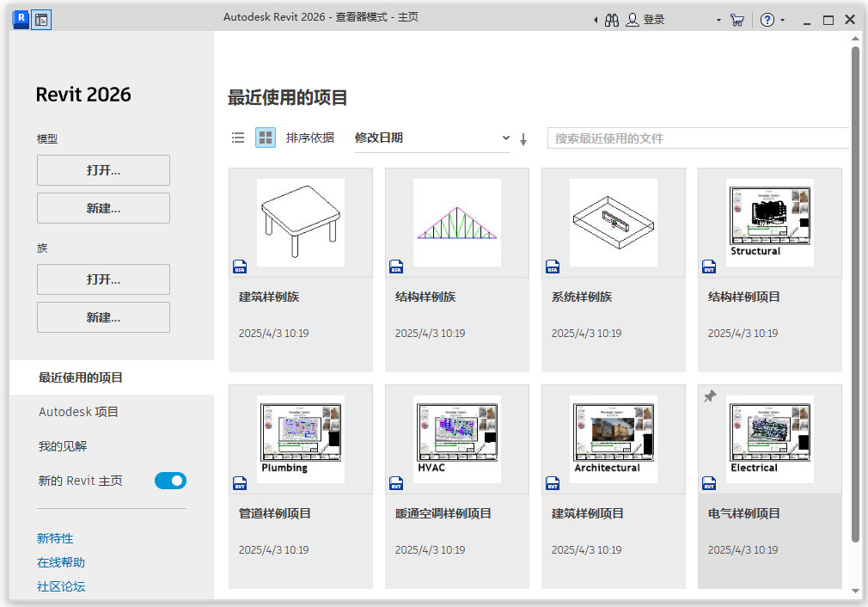The image size is (868, 607).
Task: Open the shopping cart in the title bar
Action: coord(737,18)
